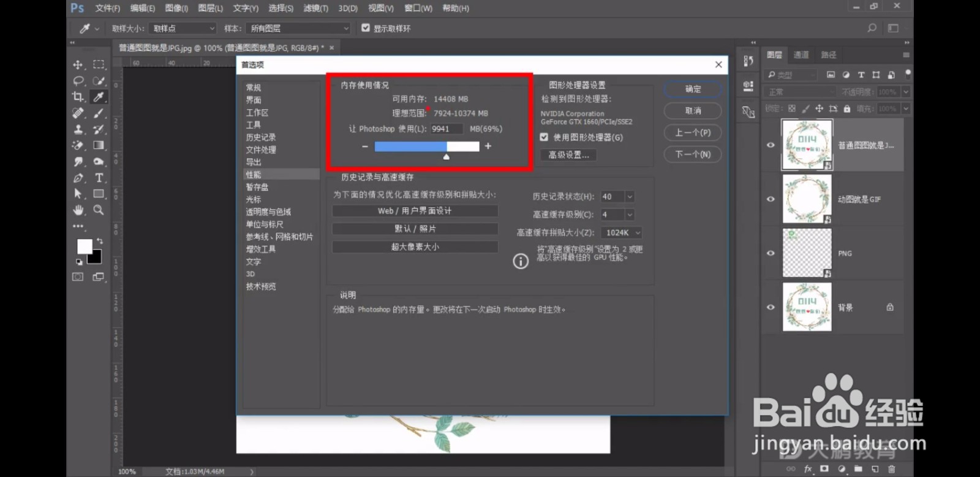980x477 pixels.
Task: Select the Brush tool
Action: click(x=98, y=113)
